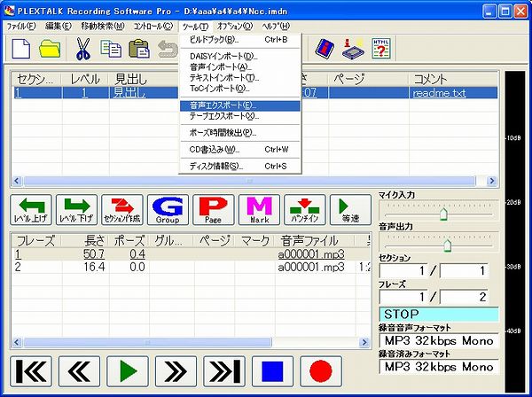Open the ファイル menu
The height and width of the screenshot is (397, 532).
click(x=20, y=27)
